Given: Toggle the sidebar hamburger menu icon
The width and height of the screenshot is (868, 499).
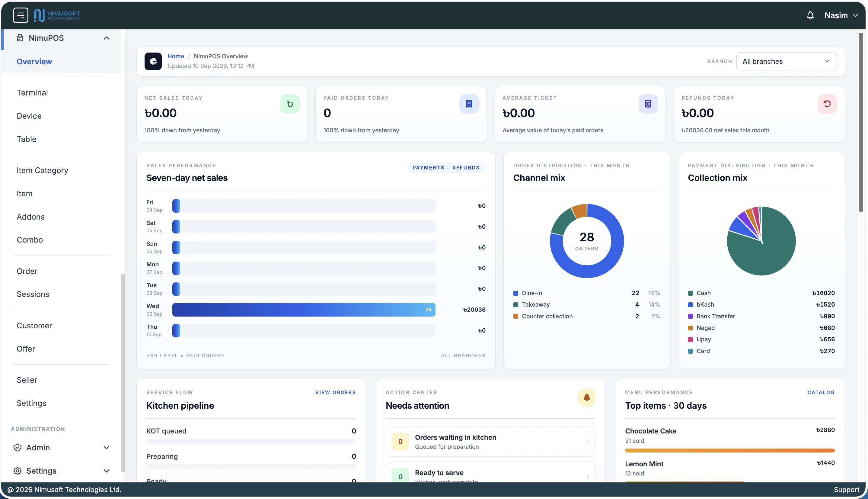Looking at the screenshot, I should coord(21,15).
